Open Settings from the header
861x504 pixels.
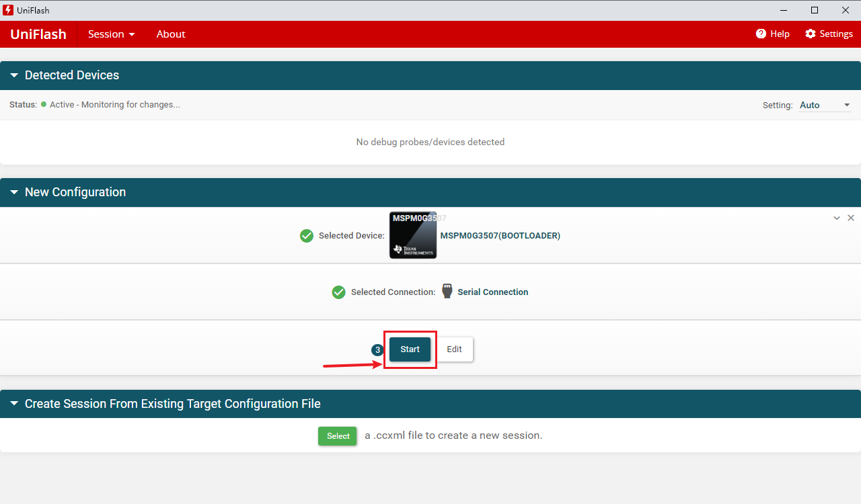(x=829, y=34)
